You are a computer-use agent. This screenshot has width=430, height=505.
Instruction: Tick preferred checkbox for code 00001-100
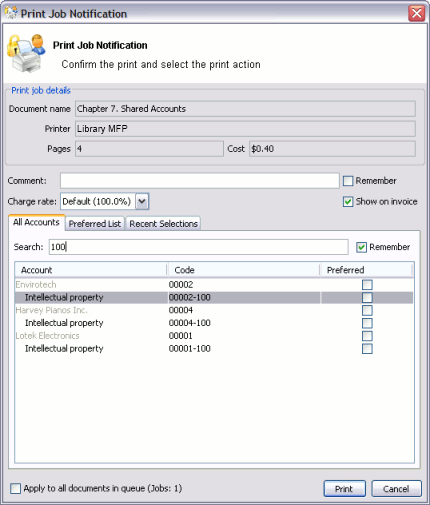click(x=367, y=349)
